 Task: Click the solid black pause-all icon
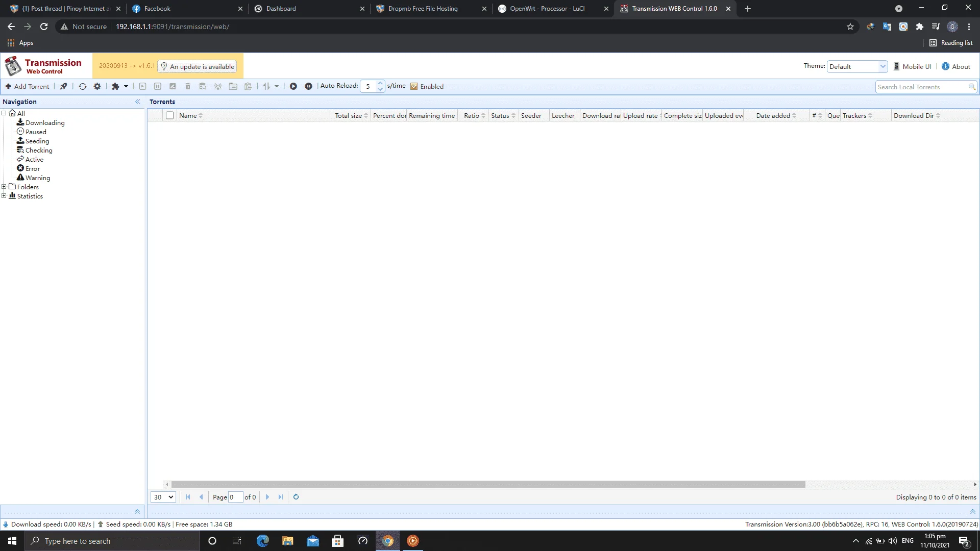tap(308, 86)
